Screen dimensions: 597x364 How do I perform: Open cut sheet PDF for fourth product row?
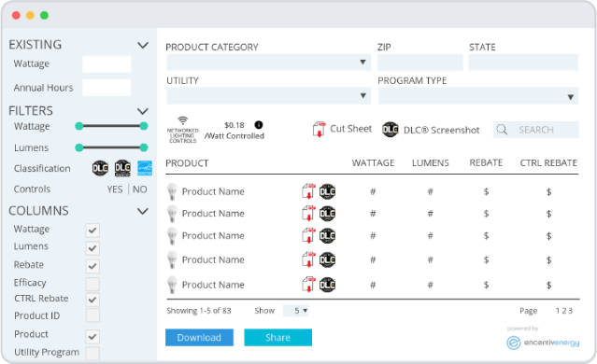309,259
